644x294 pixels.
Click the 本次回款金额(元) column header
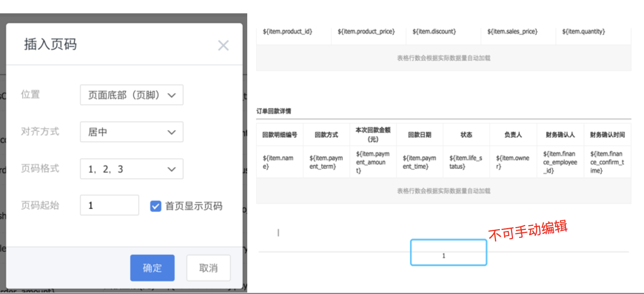tap(373, 135)
